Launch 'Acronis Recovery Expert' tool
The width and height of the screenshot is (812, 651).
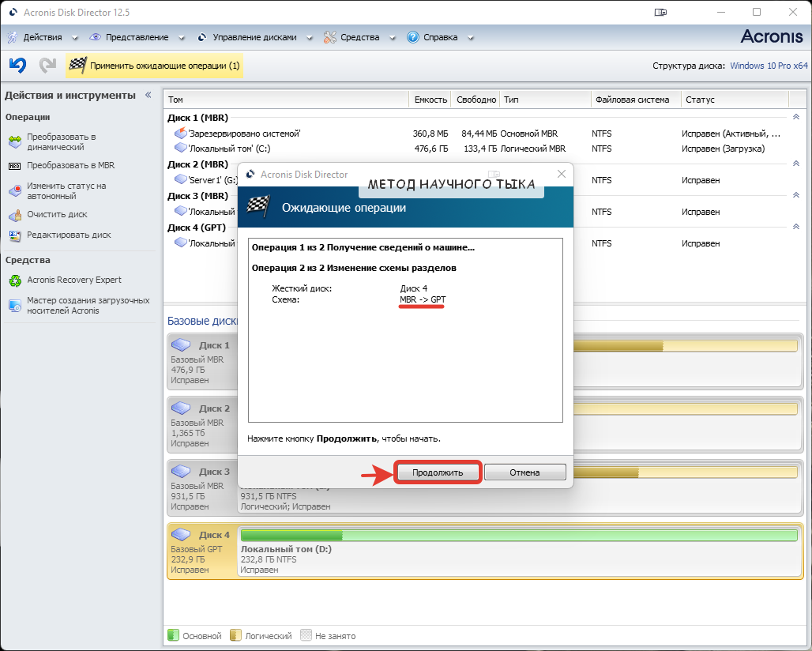[x=74, y=280]
